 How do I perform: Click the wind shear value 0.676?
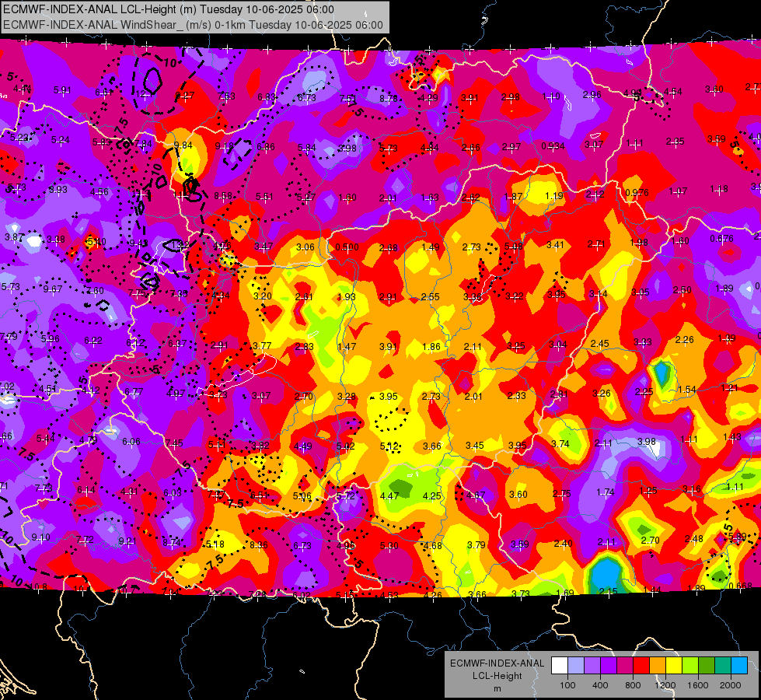(x=721, y=239)
